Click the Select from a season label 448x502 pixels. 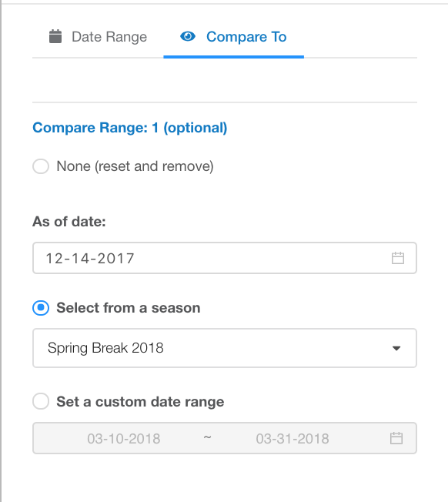tap(129, 308)
